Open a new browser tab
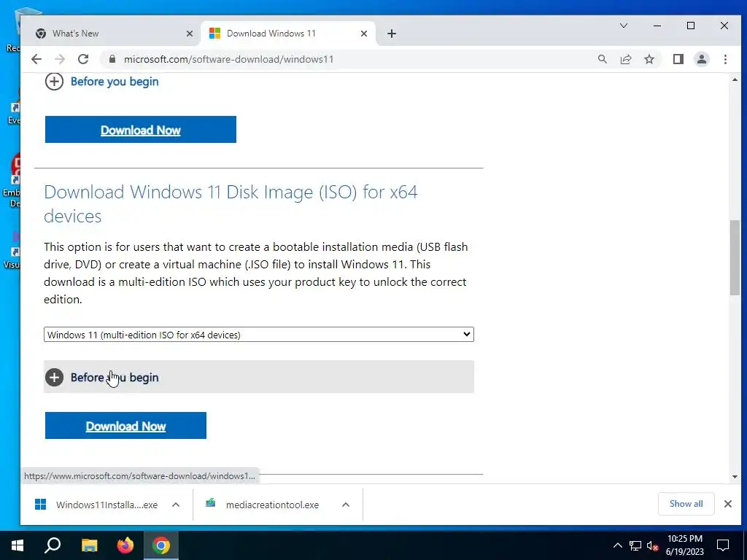Viewport: 747px width, 560px height. [391, 34]
